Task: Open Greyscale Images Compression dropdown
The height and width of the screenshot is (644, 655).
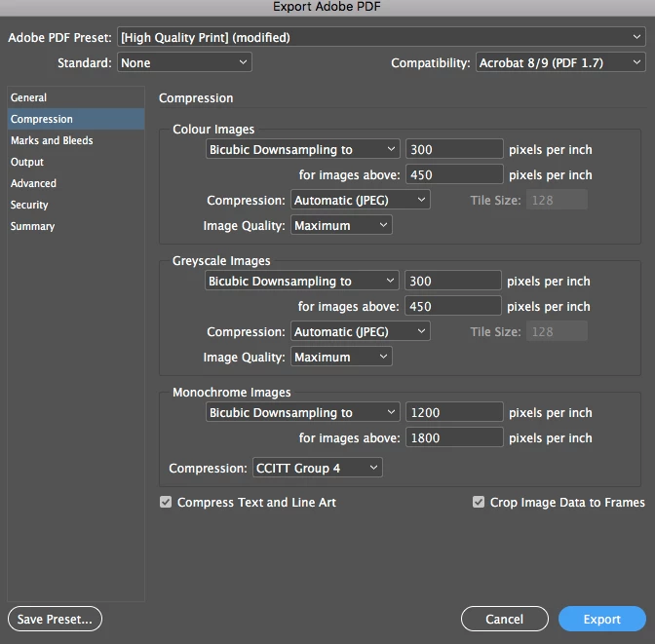Action: coord(360,331)
